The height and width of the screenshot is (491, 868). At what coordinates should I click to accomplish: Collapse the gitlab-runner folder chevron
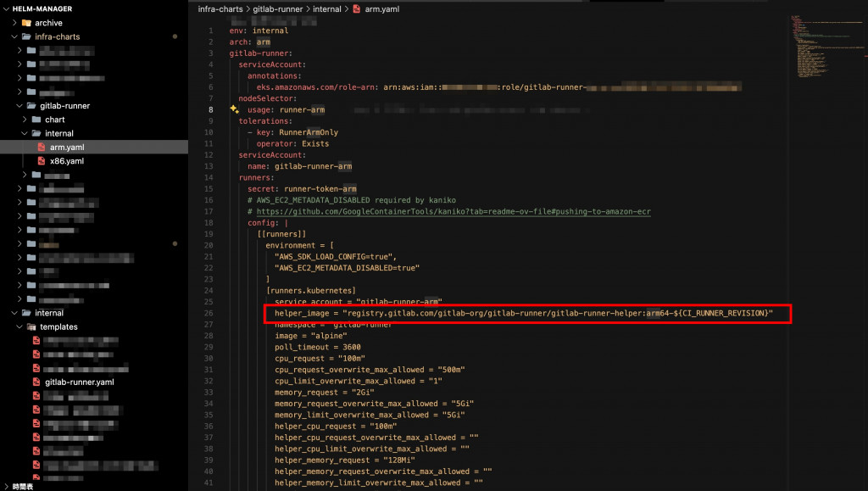coord(19,106)
